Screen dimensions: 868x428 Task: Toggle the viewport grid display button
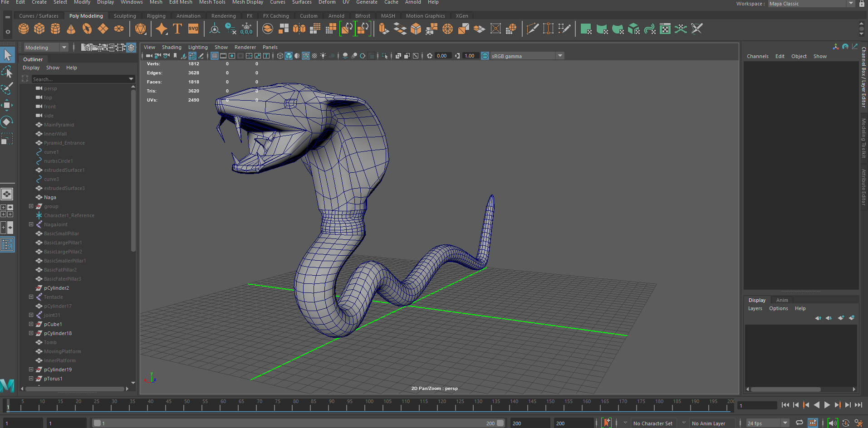tap(215, 56)
